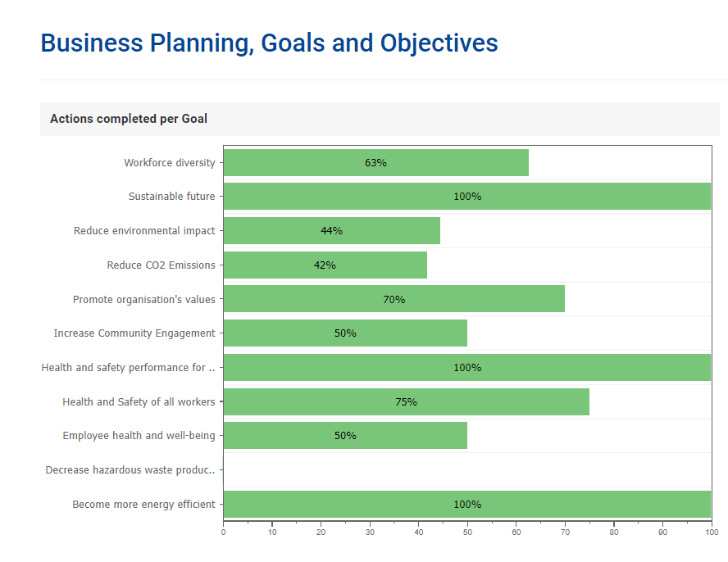Viewport: 728px width, 562px height.
Task: Click the 50 tick on the x-axis
Action: click(x=467, y=533)
